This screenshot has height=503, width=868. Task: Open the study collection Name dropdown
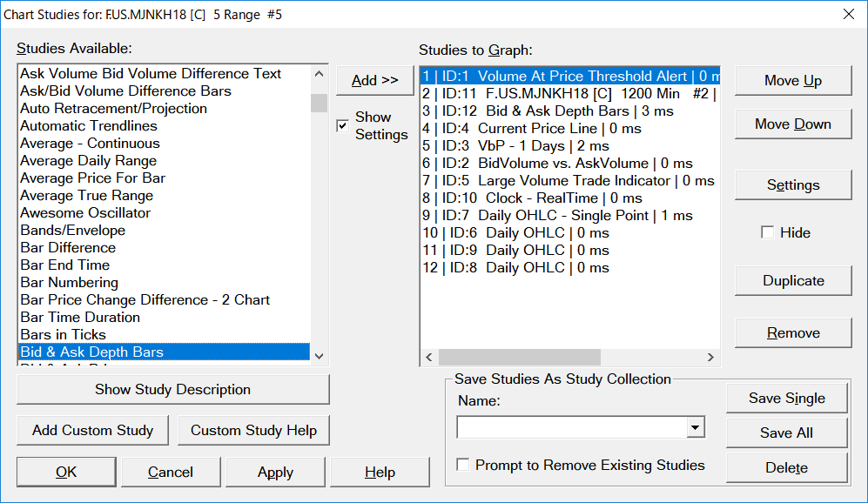(x=695, y=427)
